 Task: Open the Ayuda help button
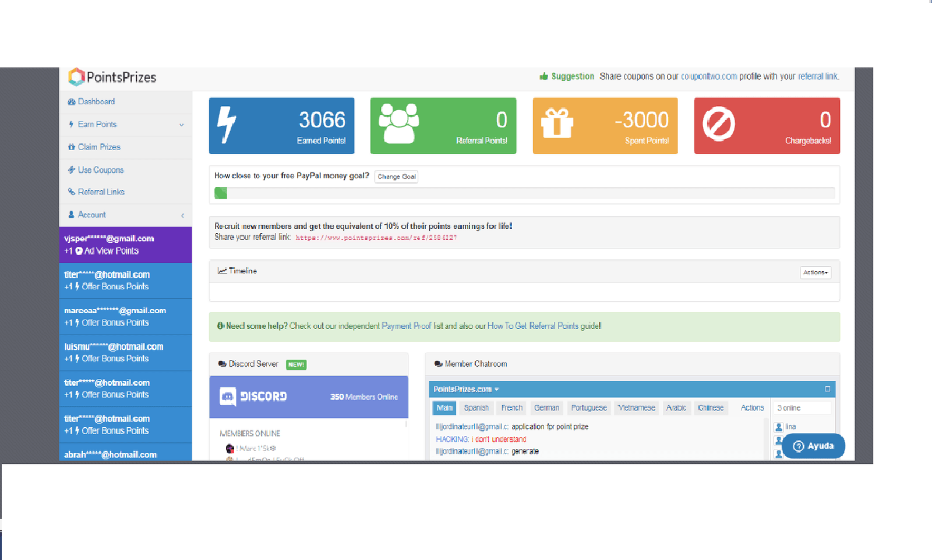point(813,446)
